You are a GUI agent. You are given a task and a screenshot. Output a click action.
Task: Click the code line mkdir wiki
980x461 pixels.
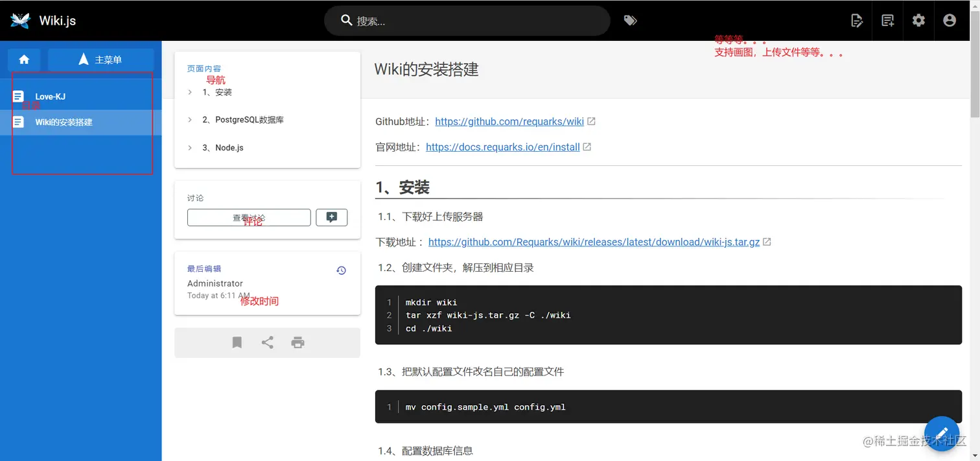(431, 302)
